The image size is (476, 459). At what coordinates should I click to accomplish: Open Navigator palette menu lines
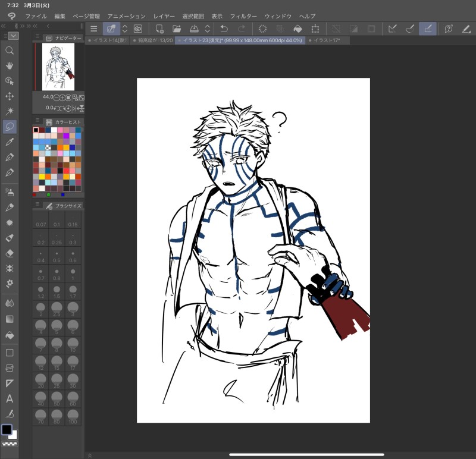(x=37, y=36)
